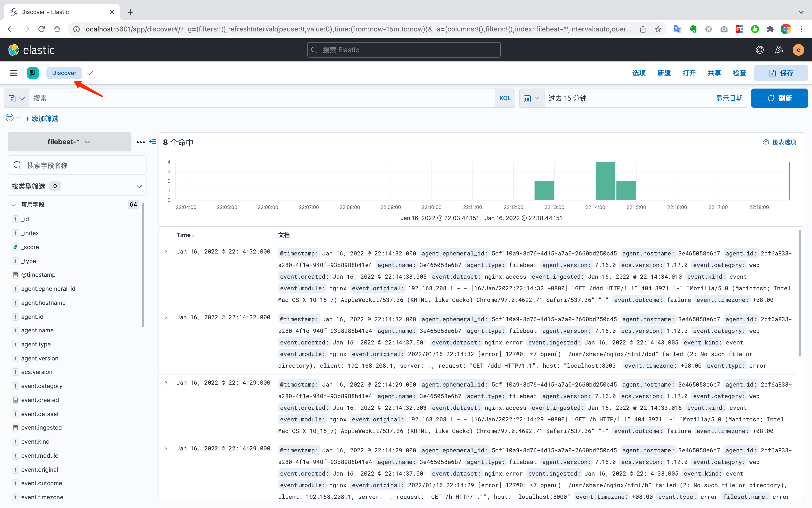Open a new browser tab
Image resolution: width=812 pixels, height=508 pixels.
[x=130, y=12]
